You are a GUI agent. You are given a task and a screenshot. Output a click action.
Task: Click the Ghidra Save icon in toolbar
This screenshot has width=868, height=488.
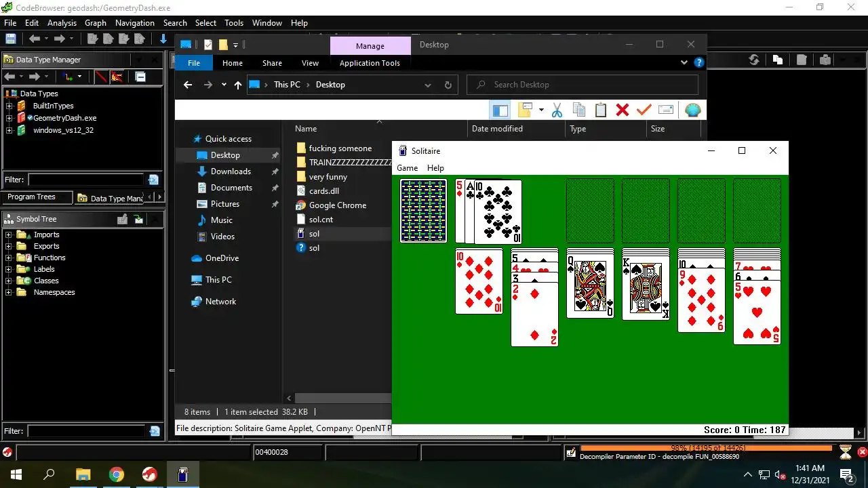tap(11, 39)
